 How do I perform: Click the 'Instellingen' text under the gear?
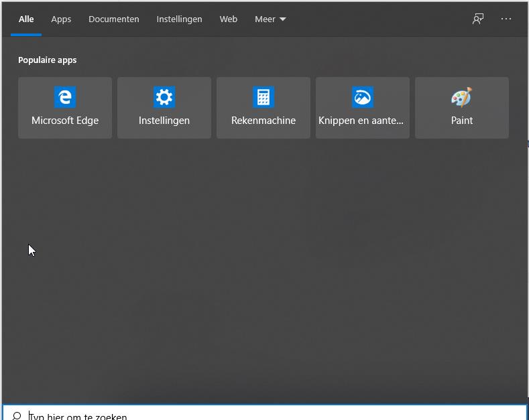coord(164,121)
